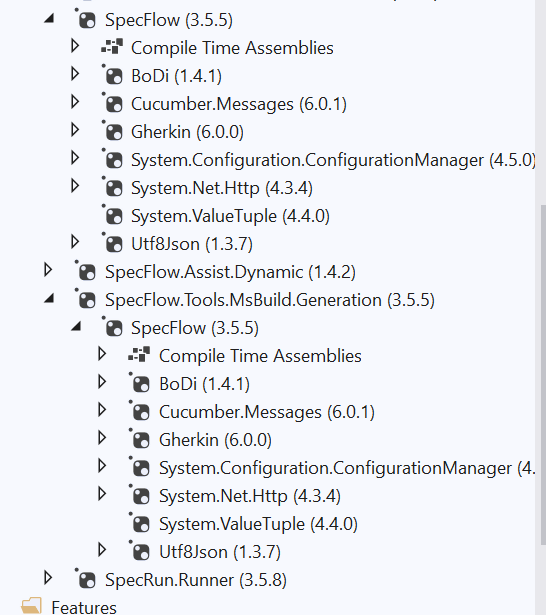Select nested 'Compile Time Assemblies' label
This screenshot has height=615, width=546.
(x=260, y=356)
